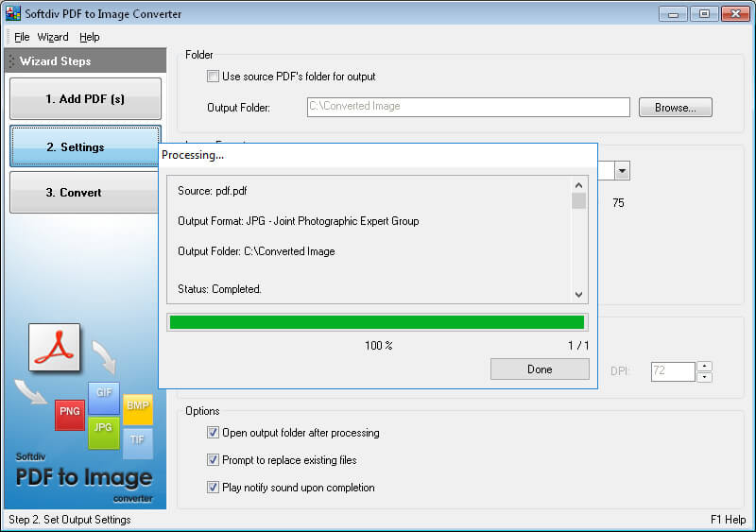This screenshot has height=532, width=756.
Task: Click the green conversion progress bar
Action: click(x=377, y=322)
